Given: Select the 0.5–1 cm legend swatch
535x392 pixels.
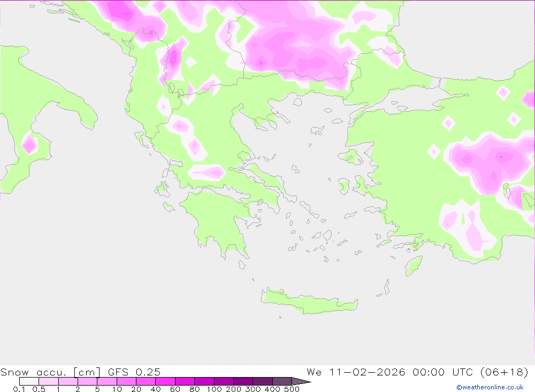Looking at the screenshot, I should (x=49, y=381).
